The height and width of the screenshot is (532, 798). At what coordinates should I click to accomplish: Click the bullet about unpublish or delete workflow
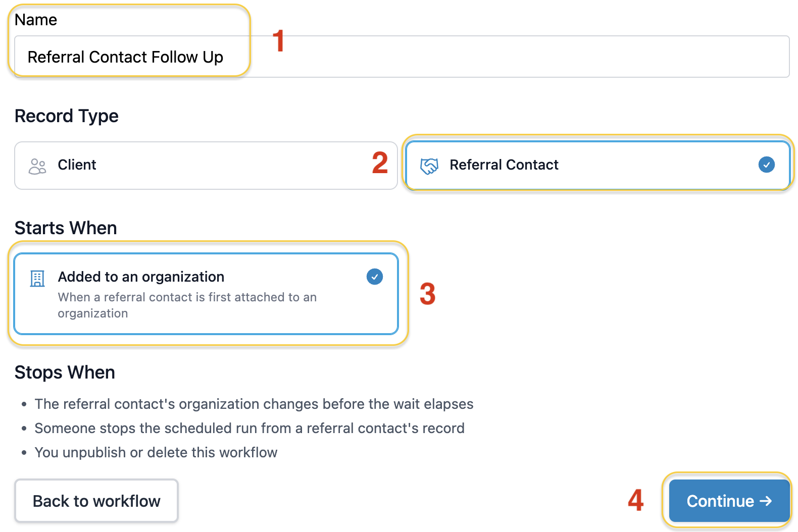coord(156,452)
